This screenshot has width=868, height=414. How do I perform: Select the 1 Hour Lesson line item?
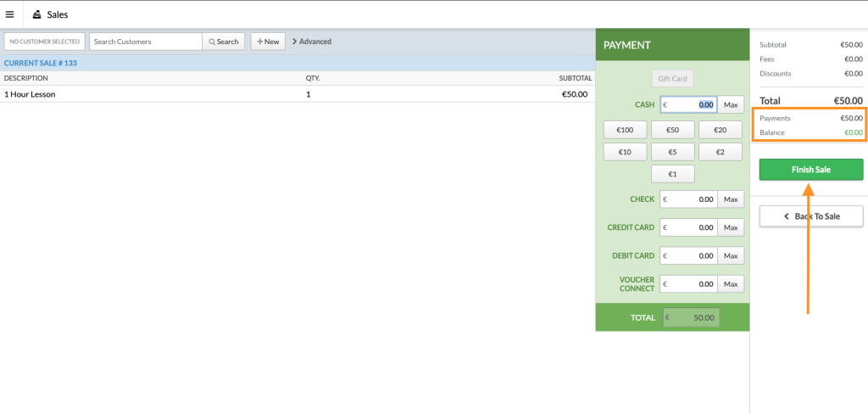click(x=30, y=94)
